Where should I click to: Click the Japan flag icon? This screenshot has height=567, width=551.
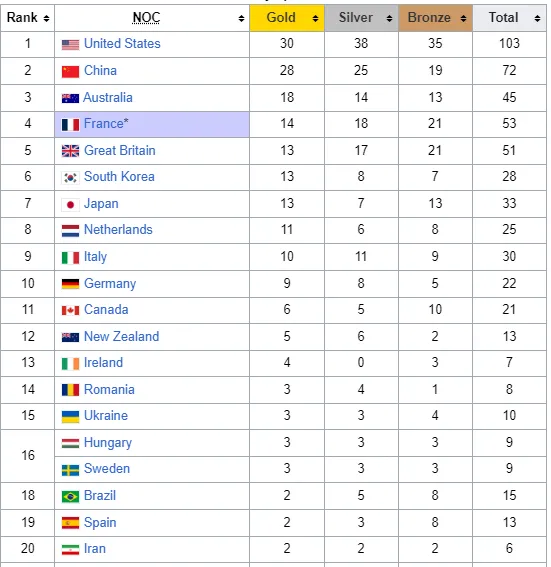[70, 205]
